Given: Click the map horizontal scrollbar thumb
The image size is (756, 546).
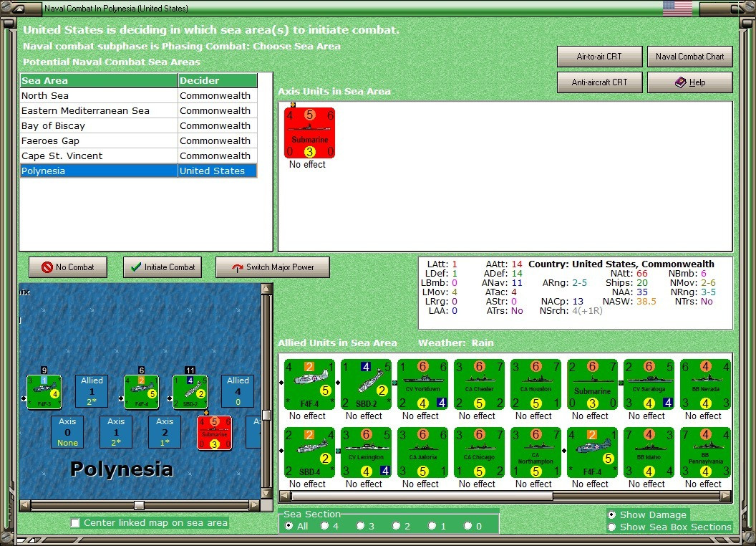Looking at the screenshot, I should tap(139, 505).
